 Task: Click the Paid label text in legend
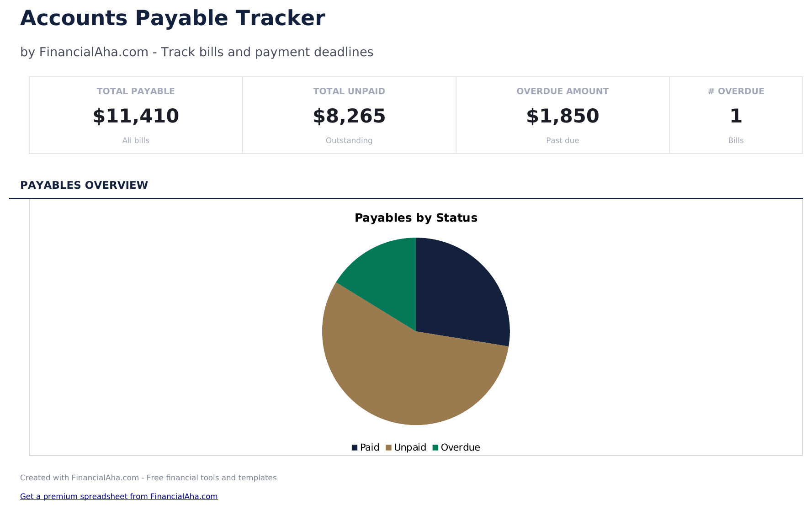pyautogui.click(x=370, y=447)
